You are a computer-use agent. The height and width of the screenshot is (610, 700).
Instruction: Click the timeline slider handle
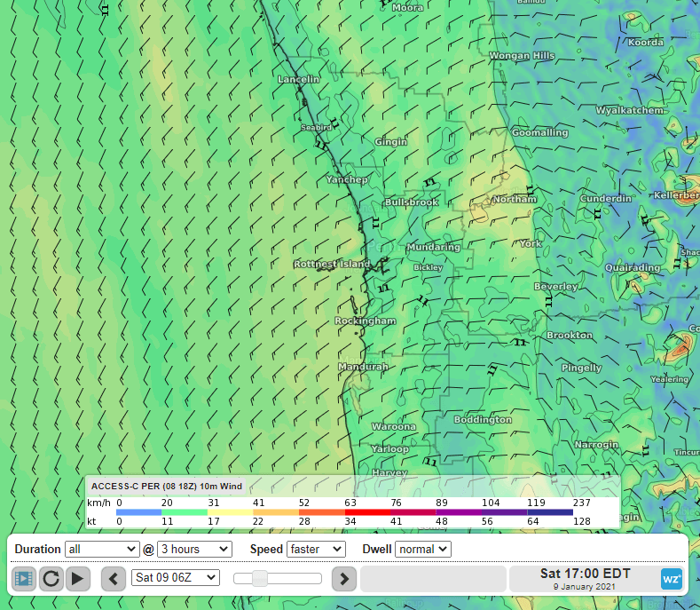click(260, 579)
